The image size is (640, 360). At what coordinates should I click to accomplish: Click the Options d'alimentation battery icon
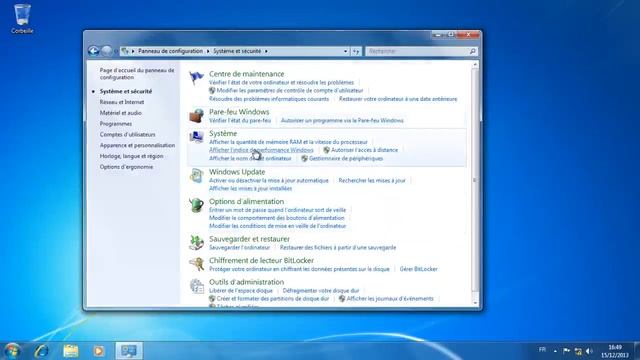click(x=196, y=205)
